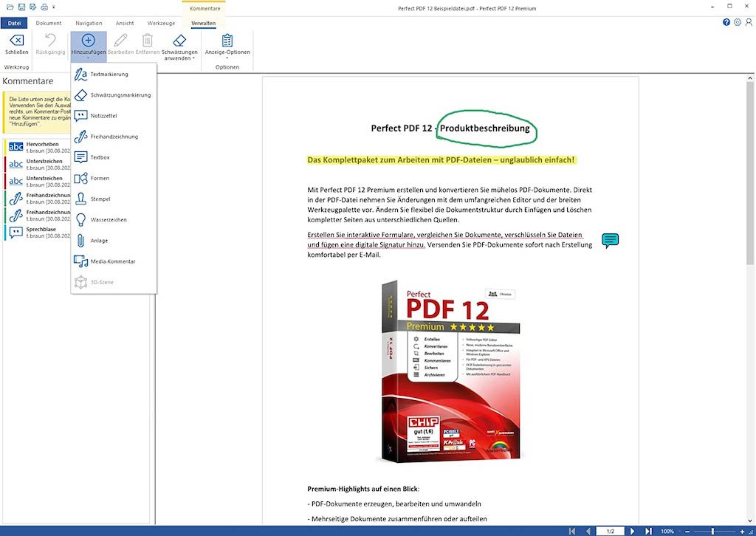
Task: Select the Wasserzeichen tool
Action: pos(106,219)
